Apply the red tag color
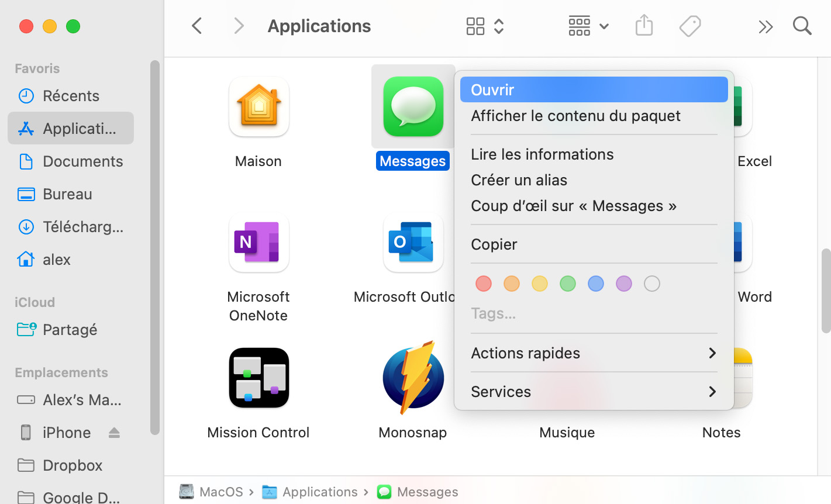This screenshot has height=504, width=831. (x=484, y=284)
